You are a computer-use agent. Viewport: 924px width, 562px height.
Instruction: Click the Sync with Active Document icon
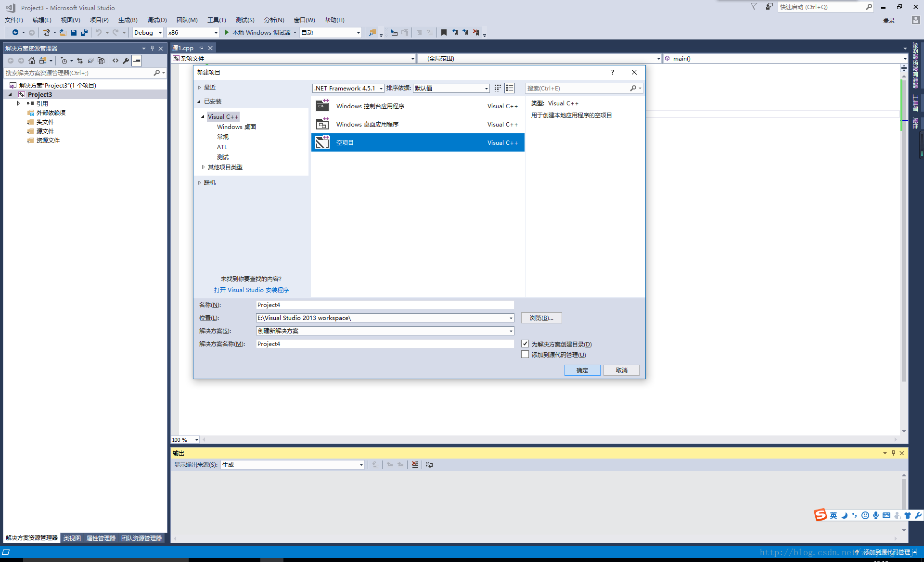[x=80, y=61]
